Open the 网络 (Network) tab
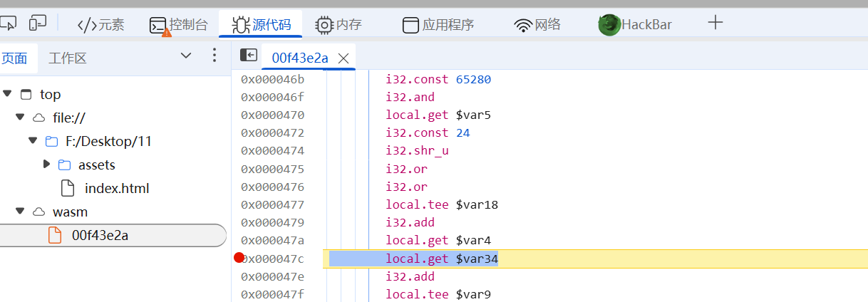Screen dimensions: 868x302 pyautogui.click(x=537, y=25)
